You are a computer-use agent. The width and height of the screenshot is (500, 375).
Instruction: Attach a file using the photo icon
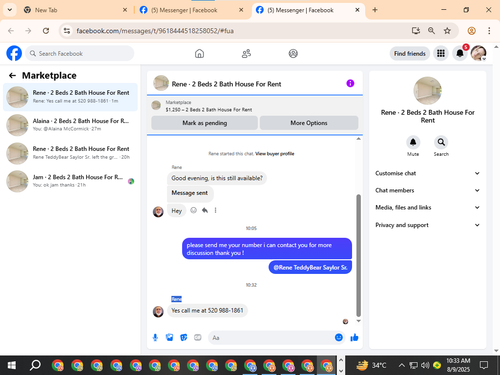pos(170,338)
